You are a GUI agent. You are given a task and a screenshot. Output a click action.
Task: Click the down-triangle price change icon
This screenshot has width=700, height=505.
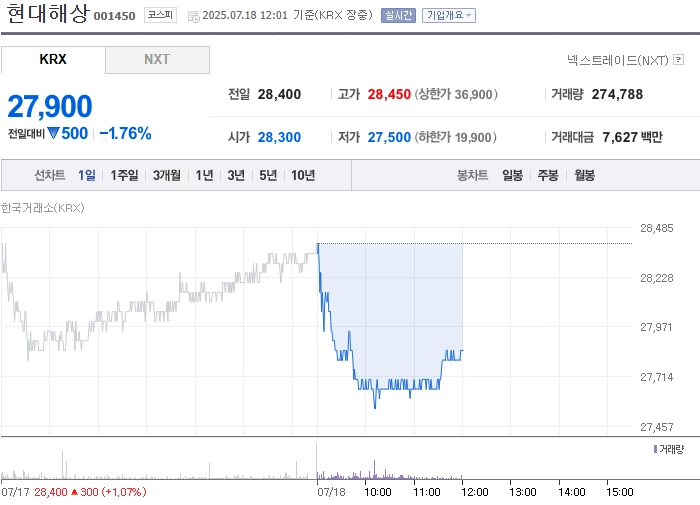point(54,133)
